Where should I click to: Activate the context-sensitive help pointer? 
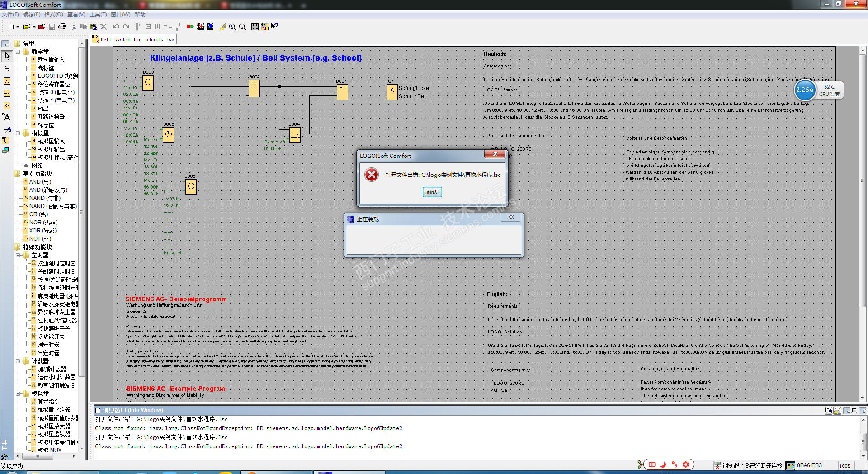click(x=275, y=27)
